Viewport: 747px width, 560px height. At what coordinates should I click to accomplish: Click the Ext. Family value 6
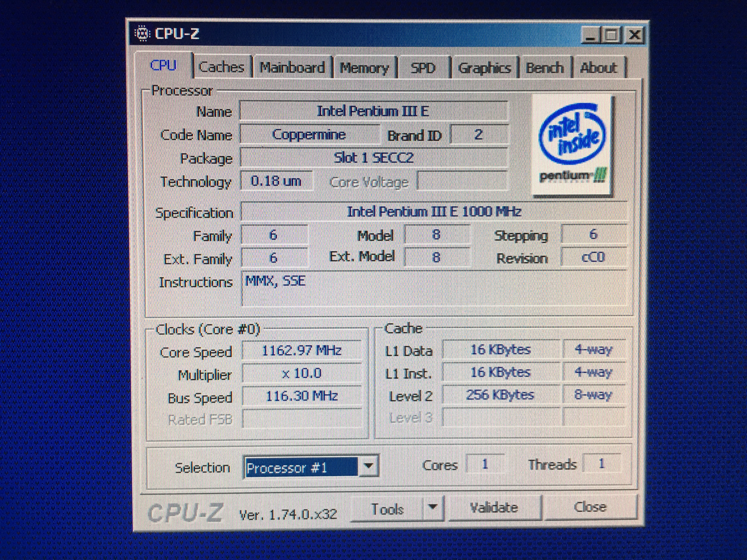[274, 258]
